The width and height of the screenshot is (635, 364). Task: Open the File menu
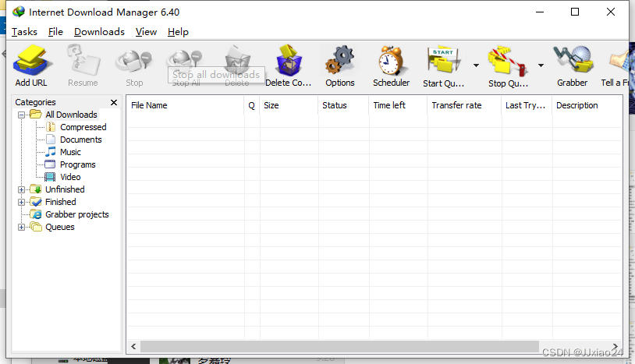click(x=55, y=31)
